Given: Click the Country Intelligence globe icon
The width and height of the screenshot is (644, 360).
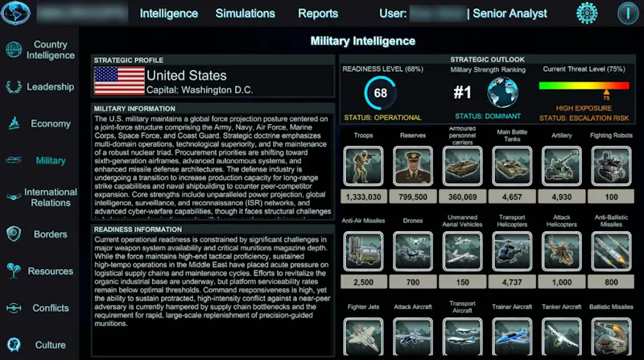Looking at the screenshot, I should [14, 50].
